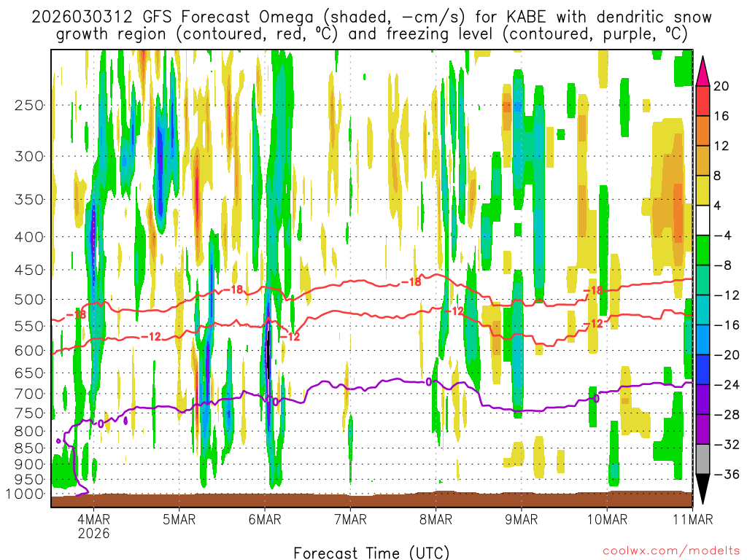Click the chart title second line
The width and height of the screenshot is (747, 560).
pos(371,35)
